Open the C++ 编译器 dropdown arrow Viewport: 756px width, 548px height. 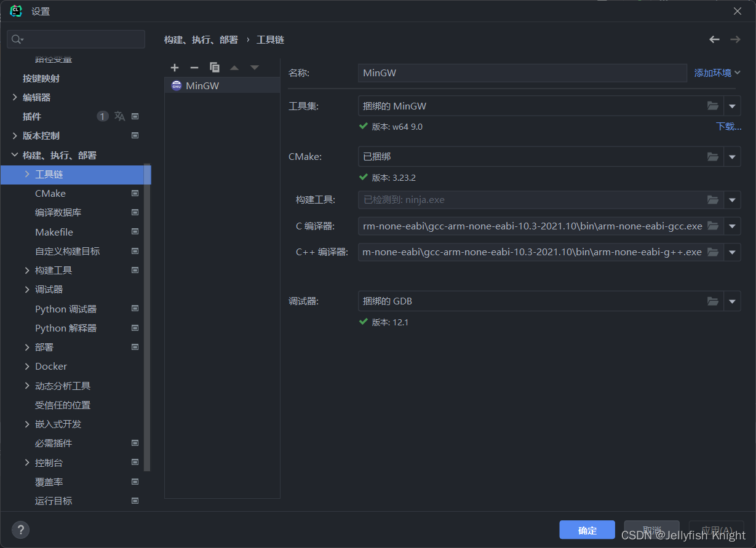click(x=732, y=252)
